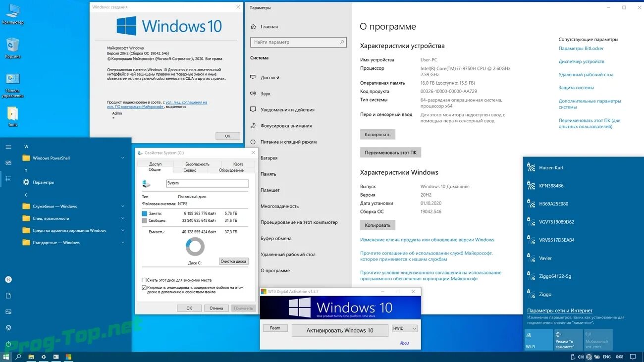Open taskbar Search magnifier
Image resolution: width=644 pixels, height=362 pixels.
point(18,357)
